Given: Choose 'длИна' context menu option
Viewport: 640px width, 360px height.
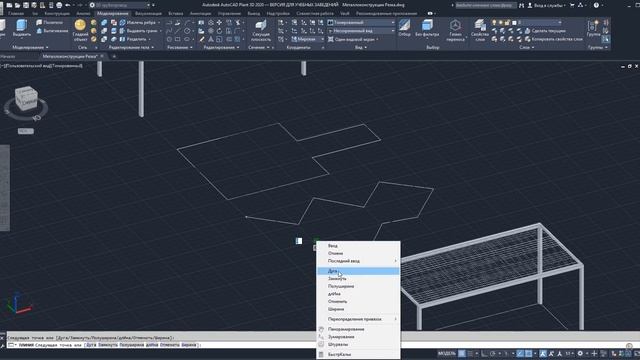Looking at the screenshot, I should point(358,293).
